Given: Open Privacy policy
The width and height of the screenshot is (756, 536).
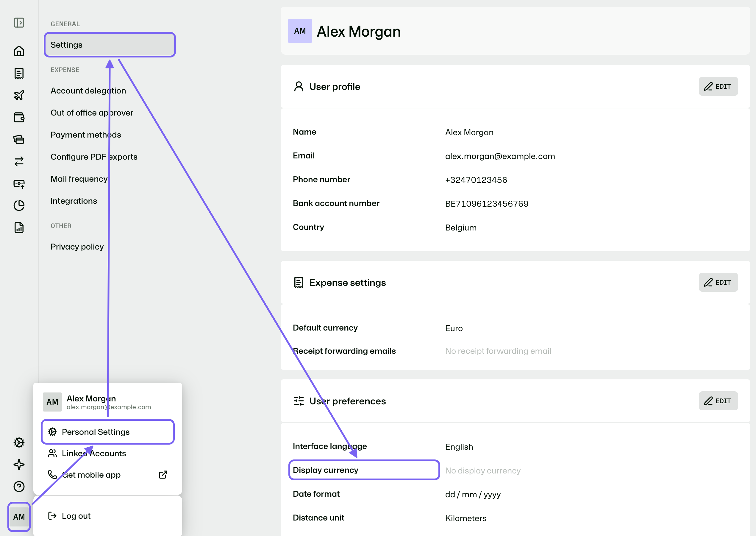Looking at the screenshot, I should [x=77, y=247].
